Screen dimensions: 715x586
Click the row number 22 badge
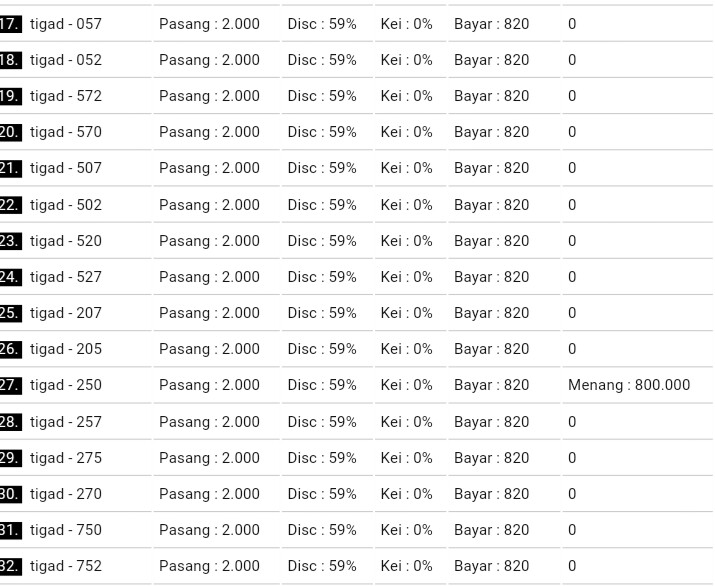pos(10,205)
